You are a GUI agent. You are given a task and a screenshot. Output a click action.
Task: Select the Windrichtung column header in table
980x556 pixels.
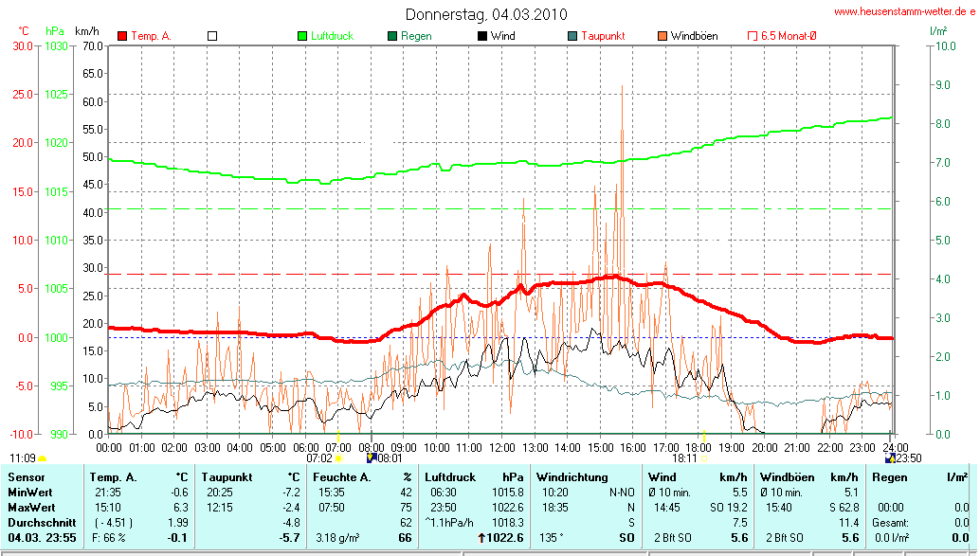tap(571, 477)
